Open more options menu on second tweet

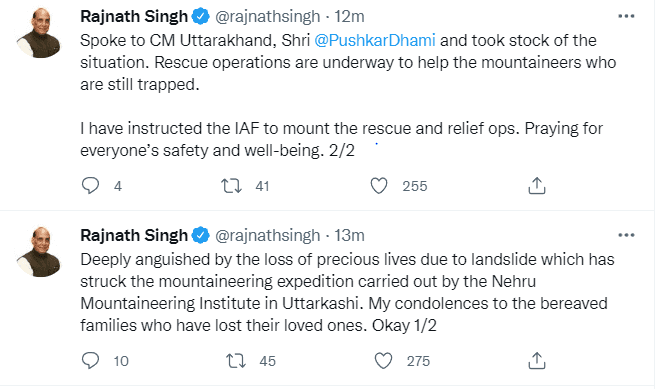[x=626, y=235]
